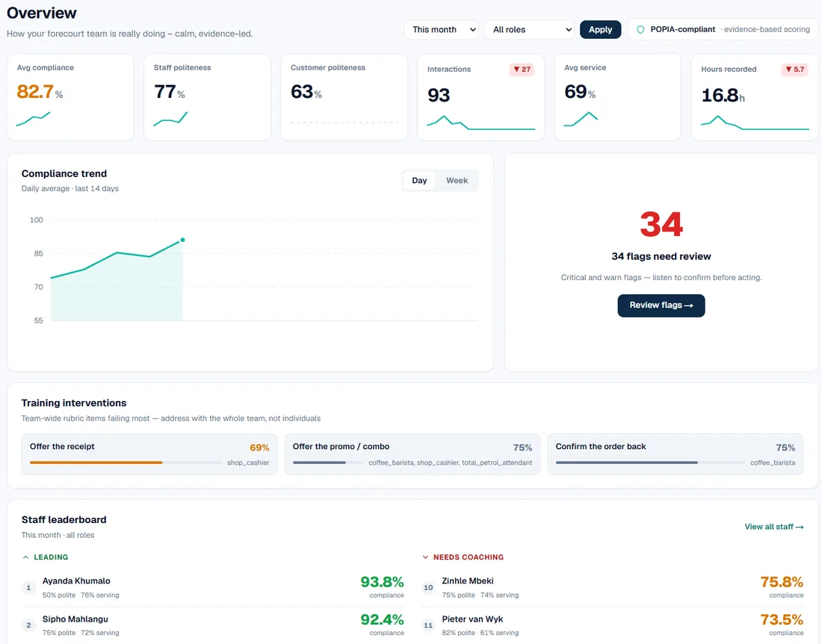Click the Compliance trend heading
The image size is (822, 644).
click(x=64, y=173)
